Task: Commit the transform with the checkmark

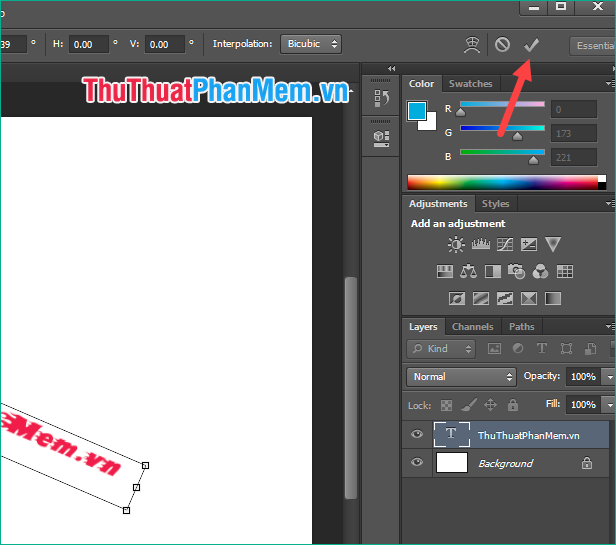Action: [x=531, y=45]
